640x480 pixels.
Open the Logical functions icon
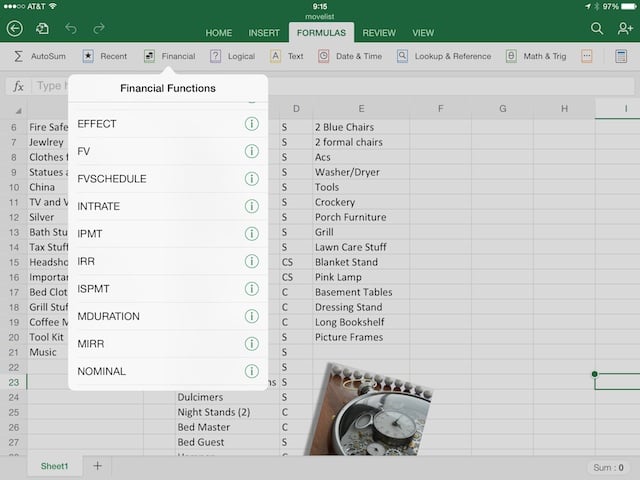pyautogui.click(x=216, y=56)
